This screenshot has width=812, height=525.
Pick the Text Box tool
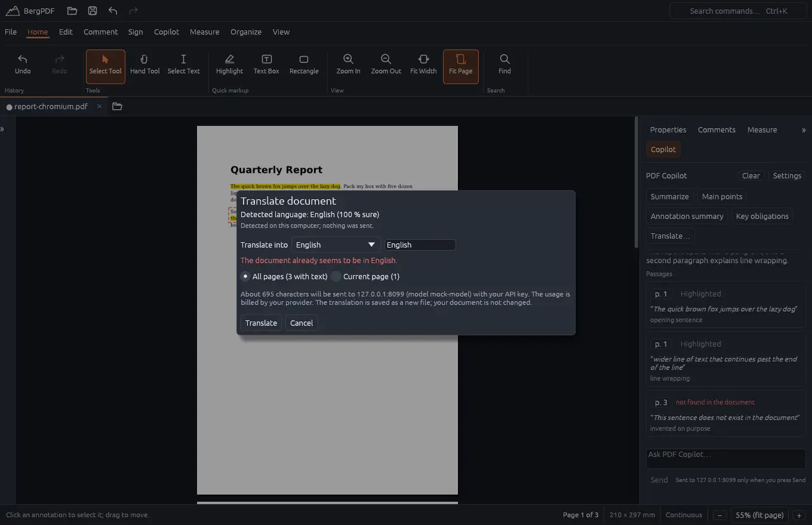coord(266,66)
